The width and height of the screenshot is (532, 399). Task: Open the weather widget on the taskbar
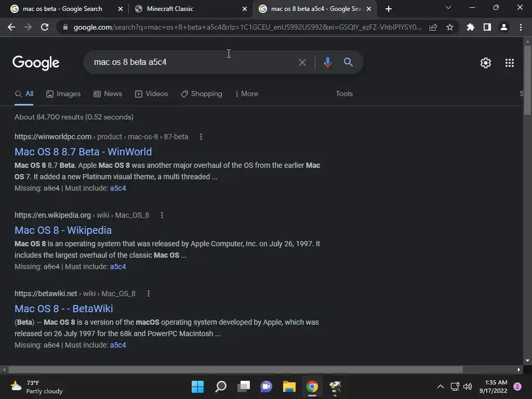pos(36,387)
